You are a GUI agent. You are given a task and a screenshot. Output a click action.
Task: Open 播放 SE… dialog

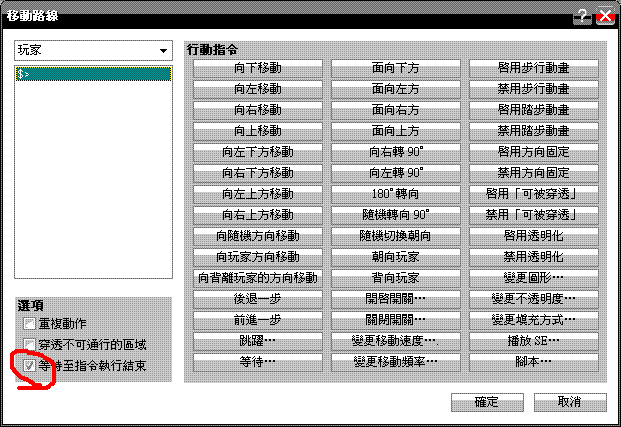[x=533, y=341]
